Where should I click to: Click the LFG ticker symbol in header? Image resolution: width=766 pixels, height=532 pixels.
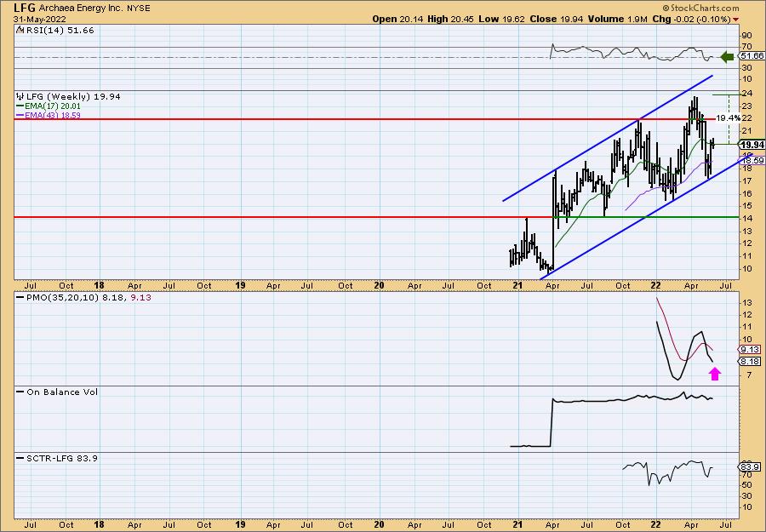25,8
